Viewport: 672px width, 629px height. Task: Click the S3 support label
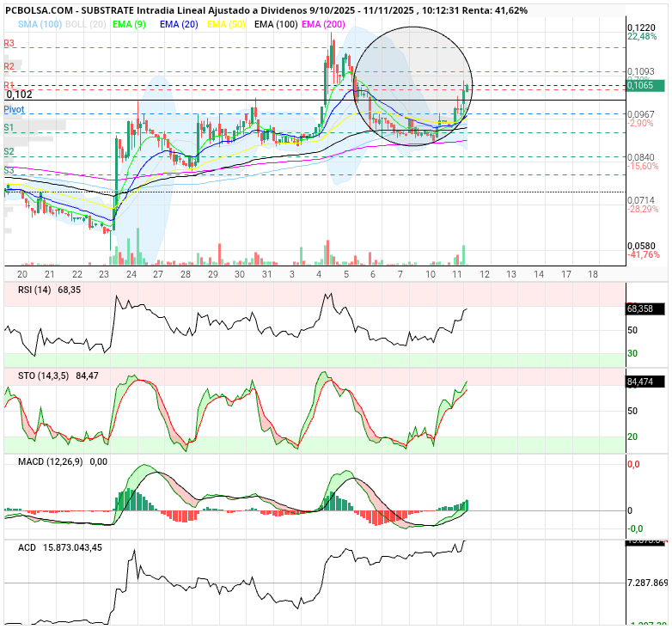click(x=9, y=170)
